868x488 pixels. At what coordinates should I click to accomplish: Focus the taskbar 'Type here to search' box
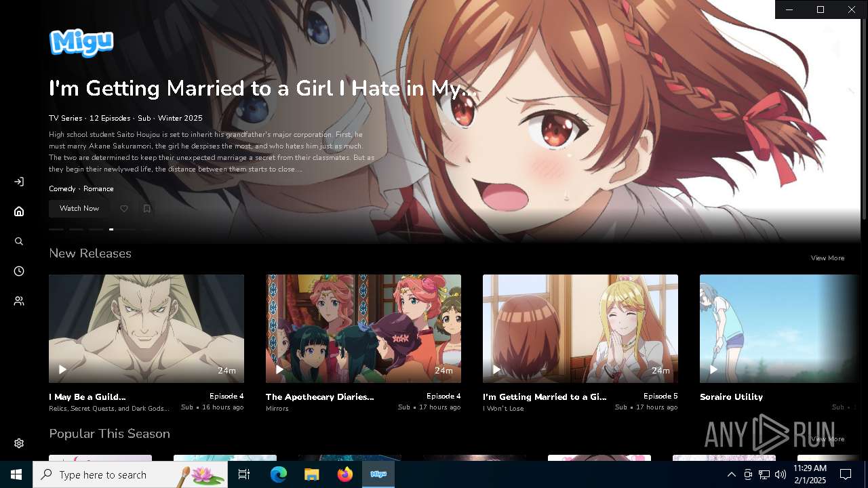click(x=130, y=474)
